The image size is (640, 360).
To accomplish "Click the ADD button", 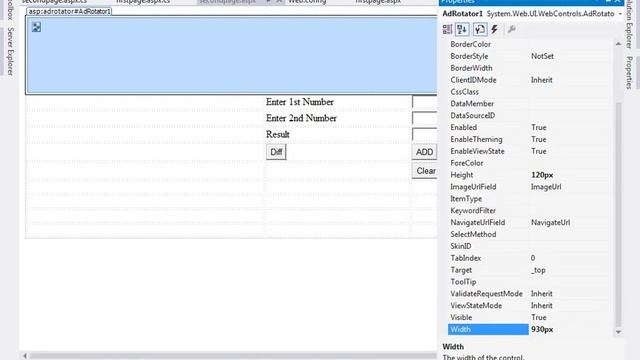I will tap(424, 152).
